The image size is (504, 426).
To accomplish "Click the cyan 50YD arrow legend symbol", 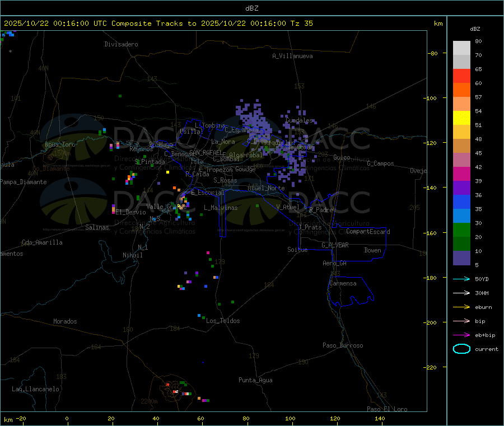I will coord(461,279).
